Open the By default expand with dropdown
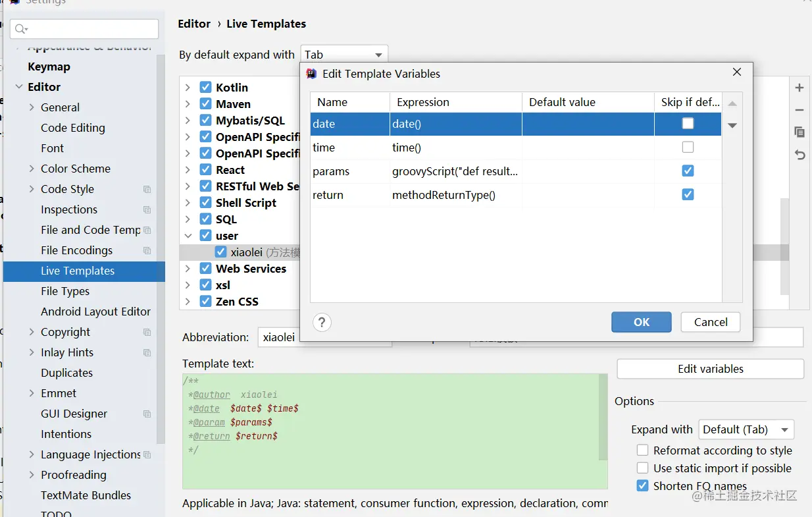Viewport: 812px width, 517px height. point(344,55)
